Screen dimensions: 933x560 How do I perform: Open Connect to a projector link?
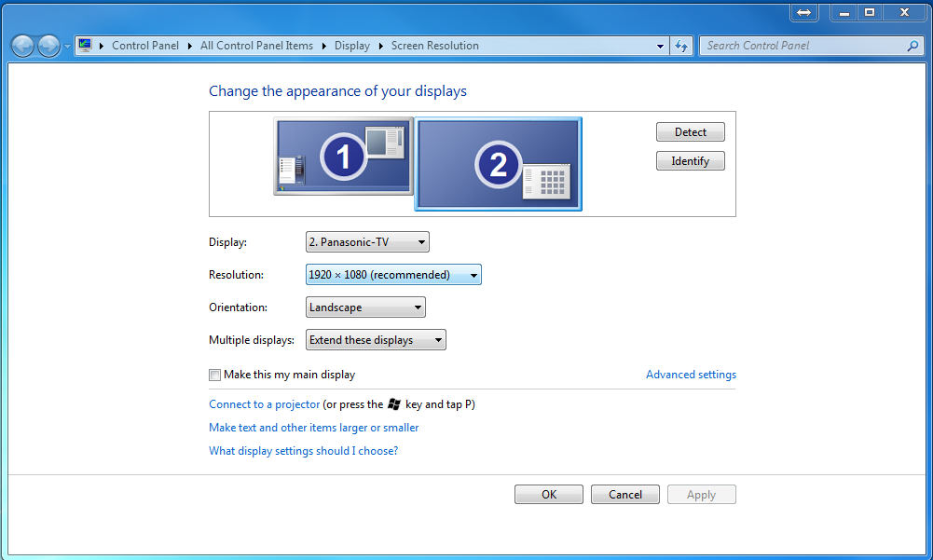[x=264, y=404]
